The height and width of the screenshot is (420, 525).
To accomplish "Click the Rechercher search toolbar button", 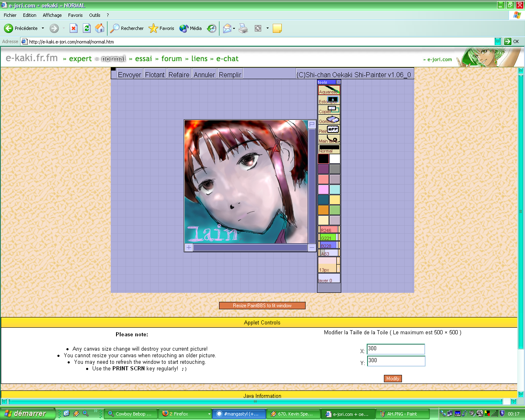I will point(127,28).
